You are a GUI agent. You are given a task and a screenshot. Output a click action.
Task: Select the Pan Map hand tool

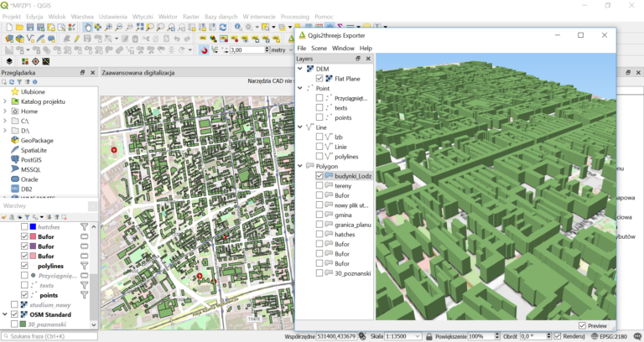(87, 27)
